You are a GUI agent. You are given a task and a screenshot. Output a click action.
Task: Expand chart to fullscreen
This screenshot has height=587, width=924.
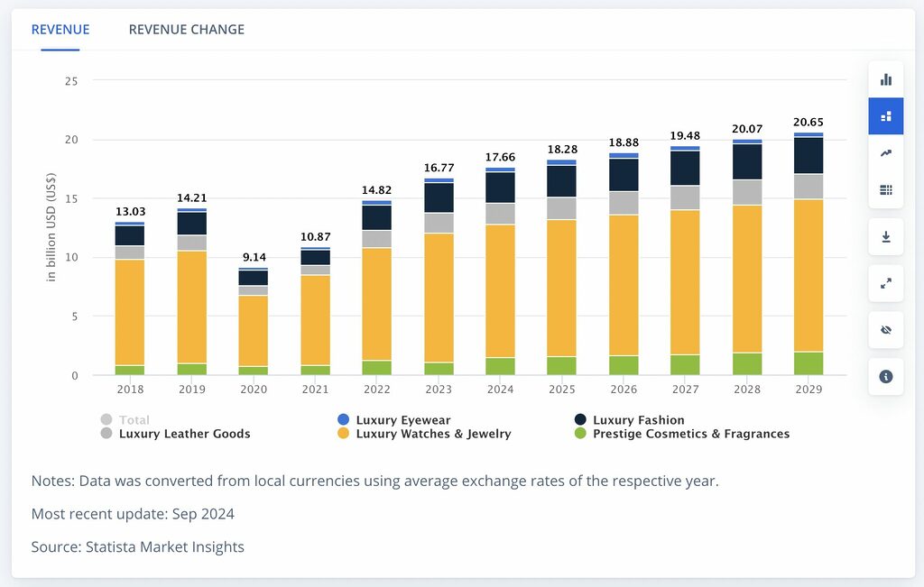point(885,283)
